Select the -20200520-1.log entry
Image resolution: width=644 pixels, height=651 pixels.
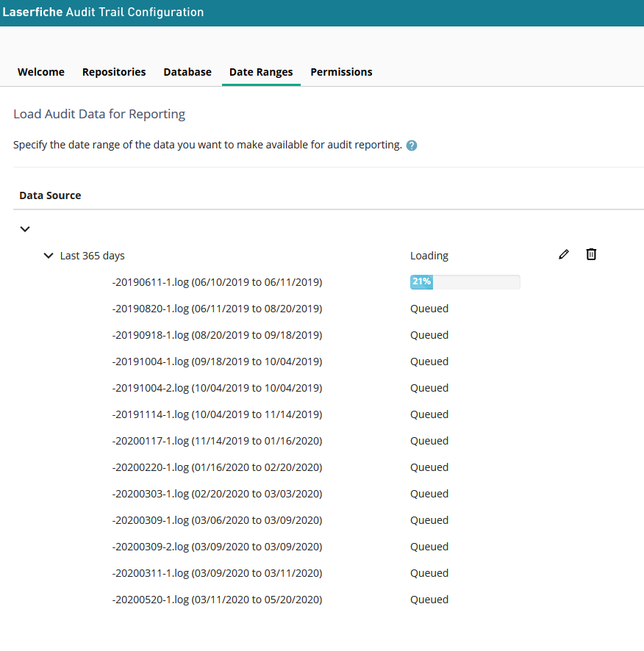click(x=217, y=600)
